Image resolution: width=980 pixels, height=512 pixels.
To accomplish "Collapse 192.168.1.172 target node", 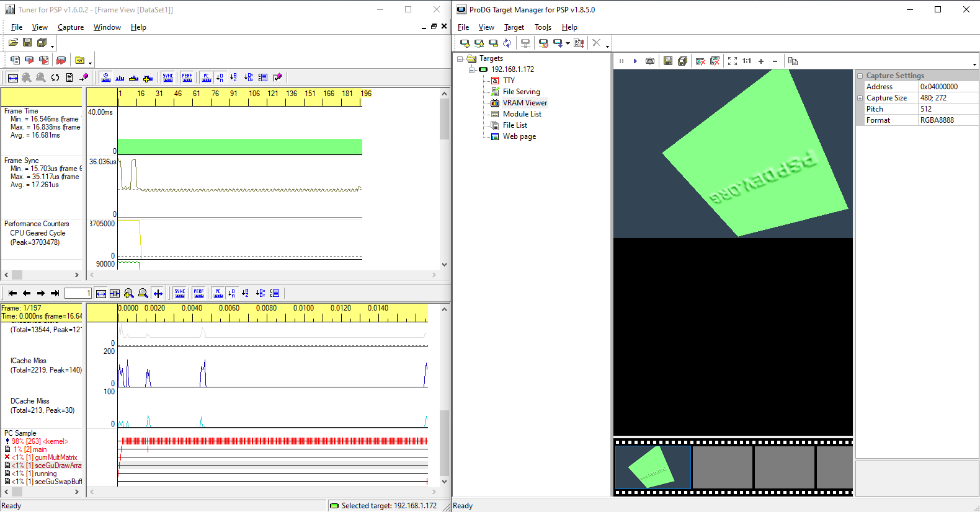I will point(471,70).
